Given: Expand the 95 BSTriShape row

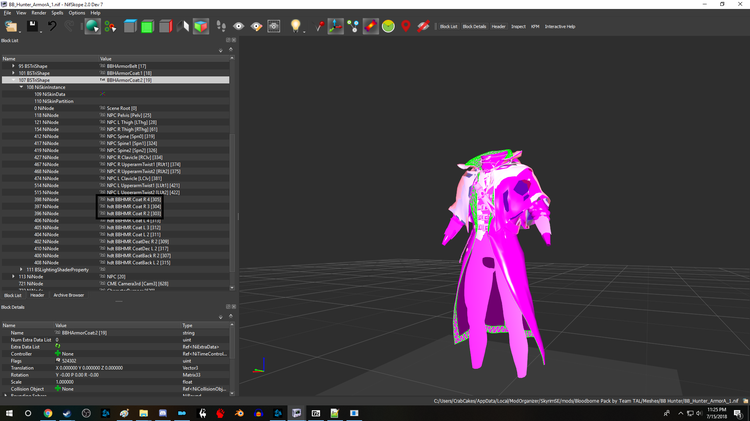Looking at the screenshot, I should 13,66.
